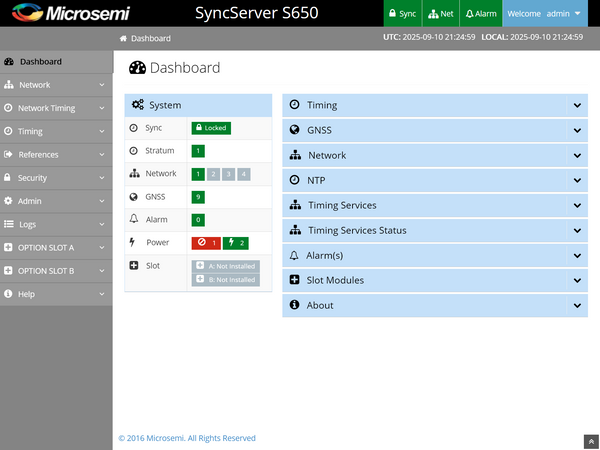Click the NTP panel clock icon
Screen dimensions: 600x450
tap(294, 180)
